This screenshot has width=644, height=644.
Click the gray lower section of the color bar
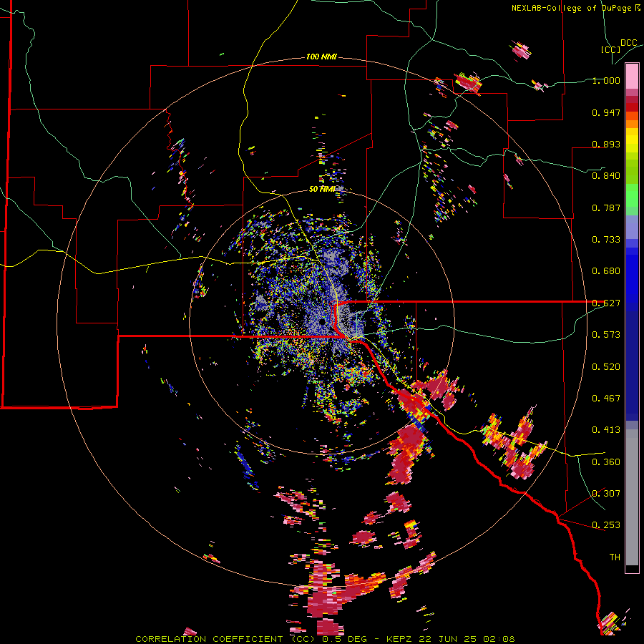tap(632, 497)
